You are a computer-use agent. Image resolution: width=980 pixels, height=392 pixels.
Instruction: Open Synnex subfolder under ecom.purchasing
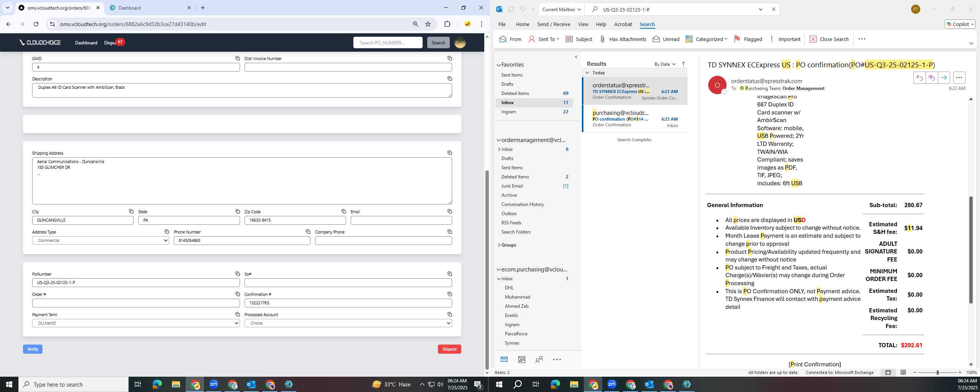512,343
